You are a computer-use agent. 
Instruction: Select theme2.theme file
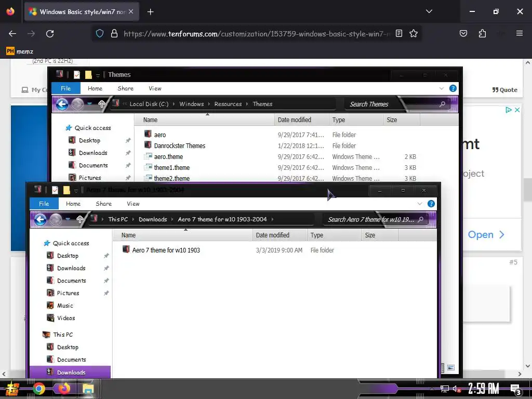click(171, 178)
